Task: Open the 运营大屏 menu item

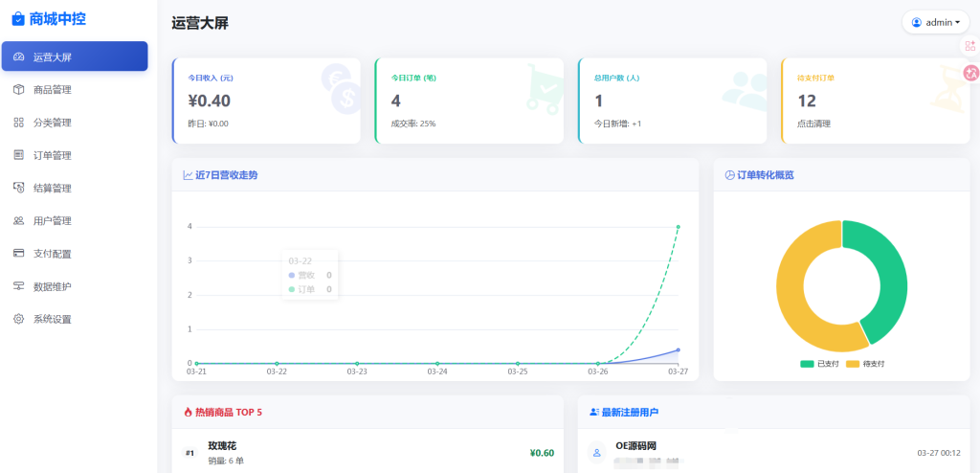Action: pos(75,56)
